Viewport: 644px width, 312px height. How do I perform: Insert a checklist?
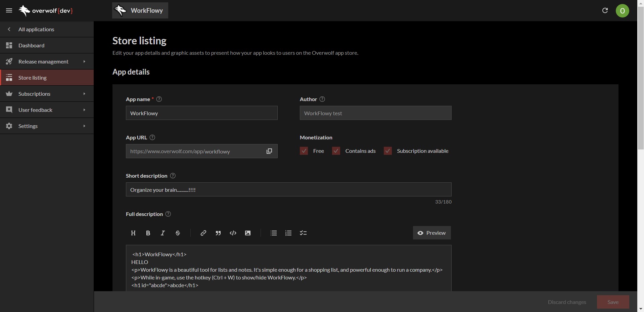click(x=303, y=233)
